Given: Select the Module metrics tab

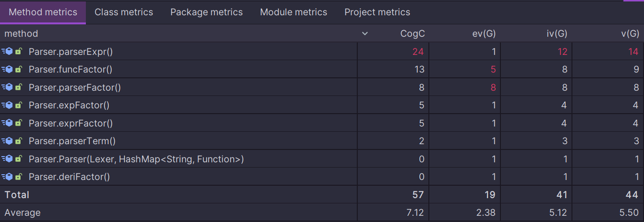Looking at the screenshot, I should pos(293,12).
